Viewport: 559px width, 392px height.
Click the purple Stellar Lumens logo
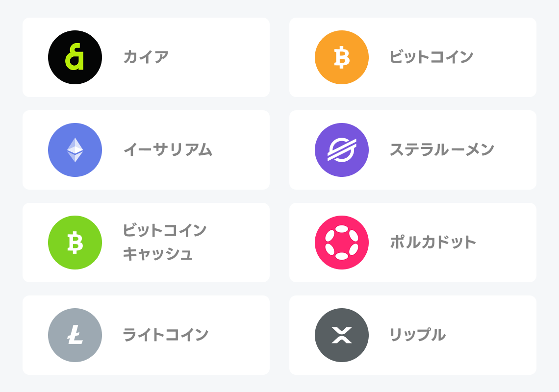pyautogui.click(x=341, y=150)
